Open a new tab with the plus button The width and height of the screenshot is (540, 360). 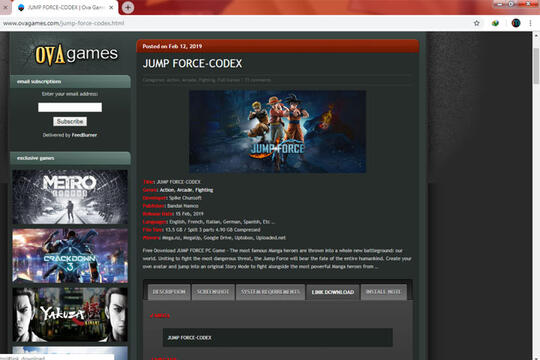(x=128, y=7)
